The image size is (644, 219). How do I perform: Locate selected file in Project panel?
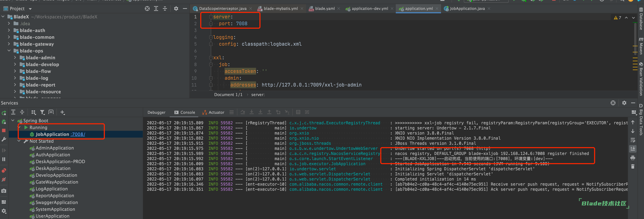[x=147, y=9]
